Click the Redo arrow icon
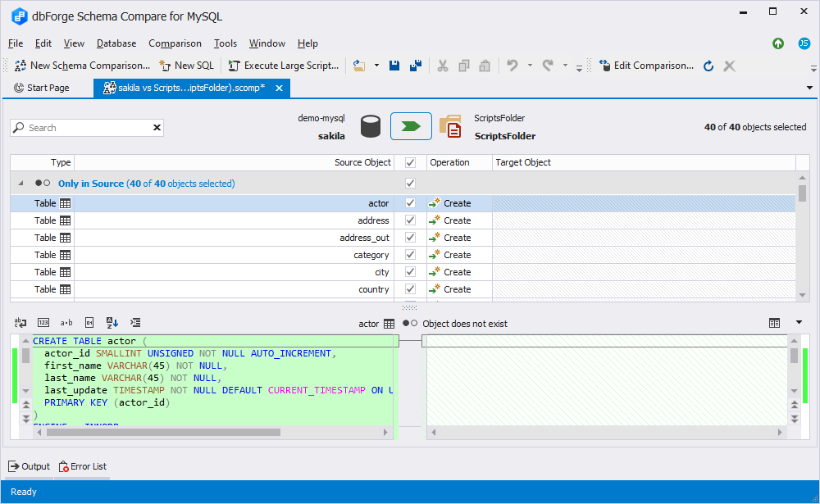 [x=548, y=66]
